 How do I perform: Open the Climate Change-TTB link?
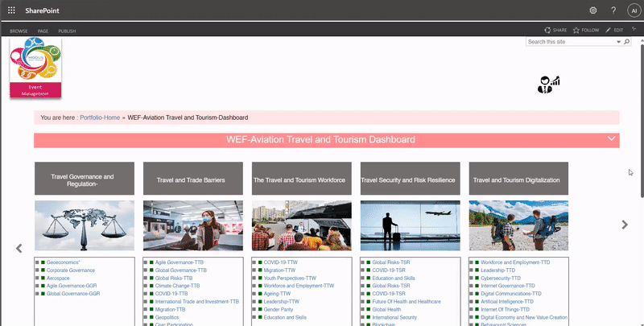click(177, 286)
